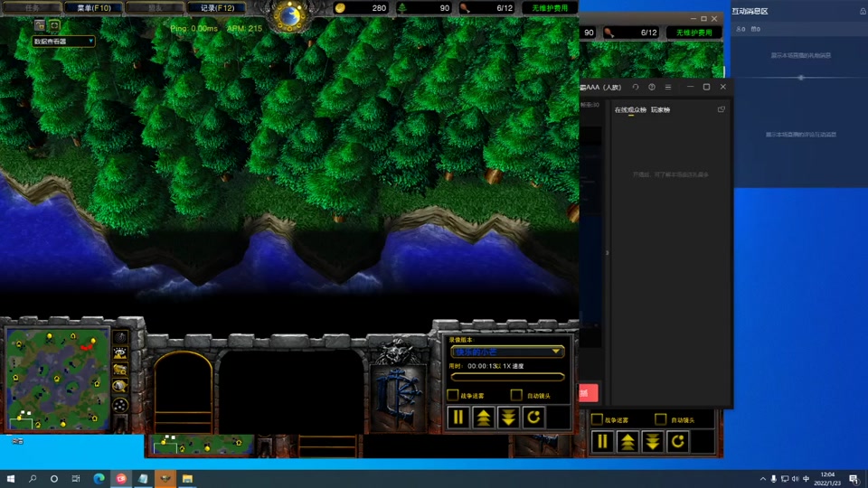Enable 自动镜头 checkbox in the main game panel

click(516, 395)
